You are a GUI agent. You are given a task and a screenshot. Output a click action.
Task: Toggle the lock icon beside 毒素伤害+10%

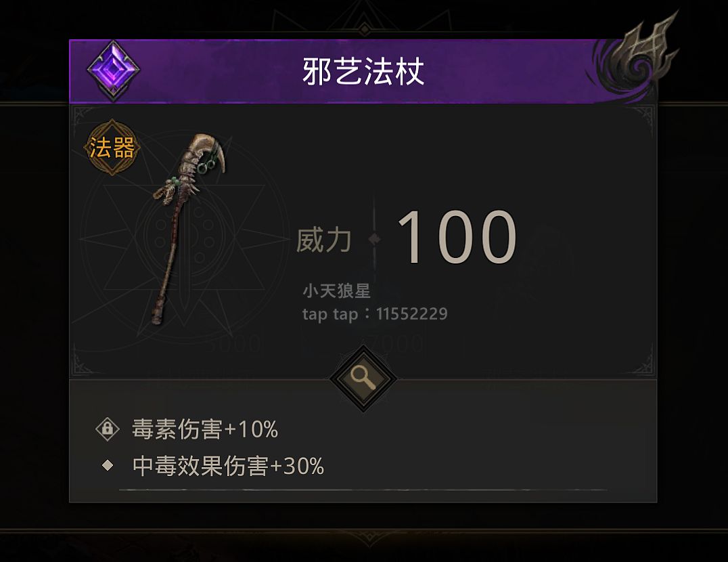click(108, 428)
